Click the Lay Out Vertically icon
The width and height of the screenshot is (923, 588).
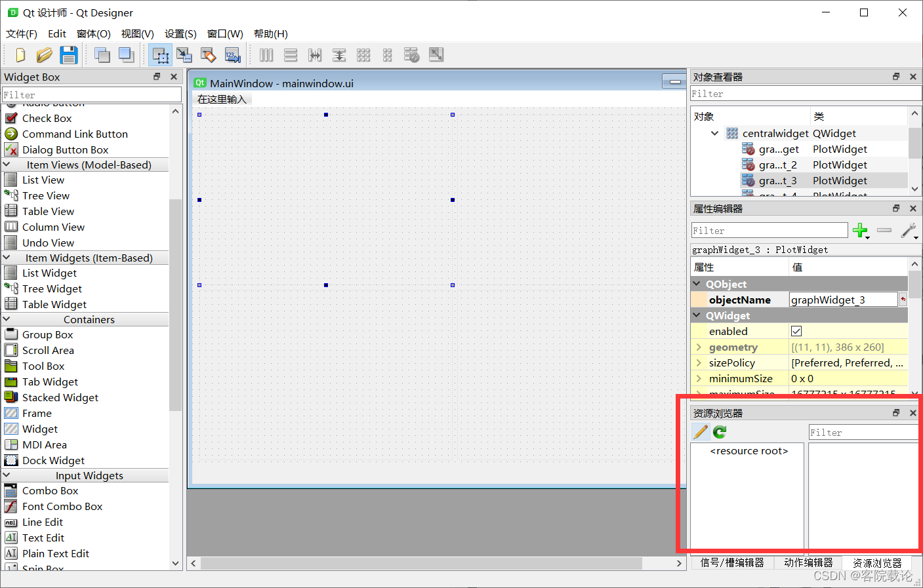tap(291, 55)
